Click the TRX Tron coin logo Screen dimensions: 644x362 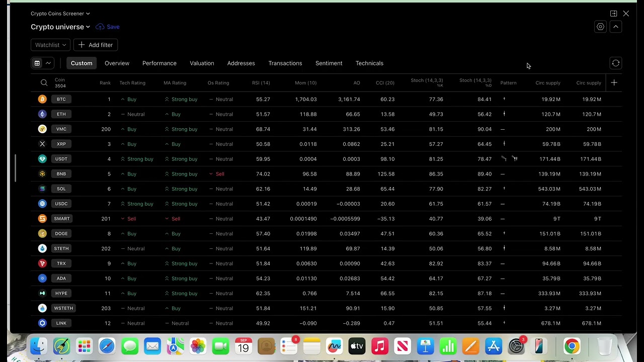click(x=42, y=263)
